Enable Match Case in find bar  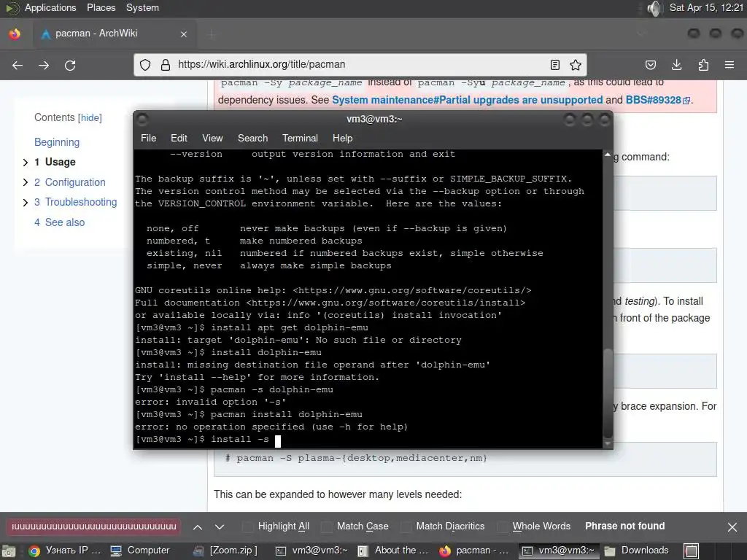[x=355, y=526]
